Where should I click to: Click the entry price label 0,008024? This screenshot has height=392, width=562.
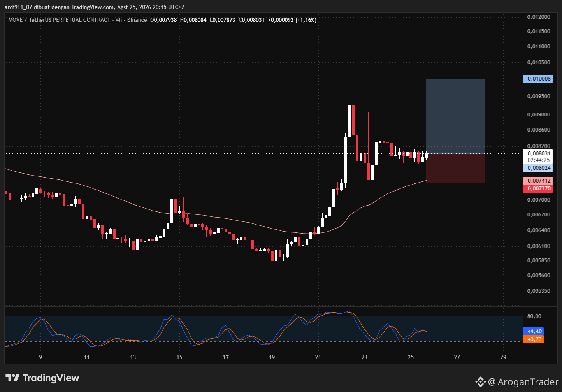(x=537, y=168)
